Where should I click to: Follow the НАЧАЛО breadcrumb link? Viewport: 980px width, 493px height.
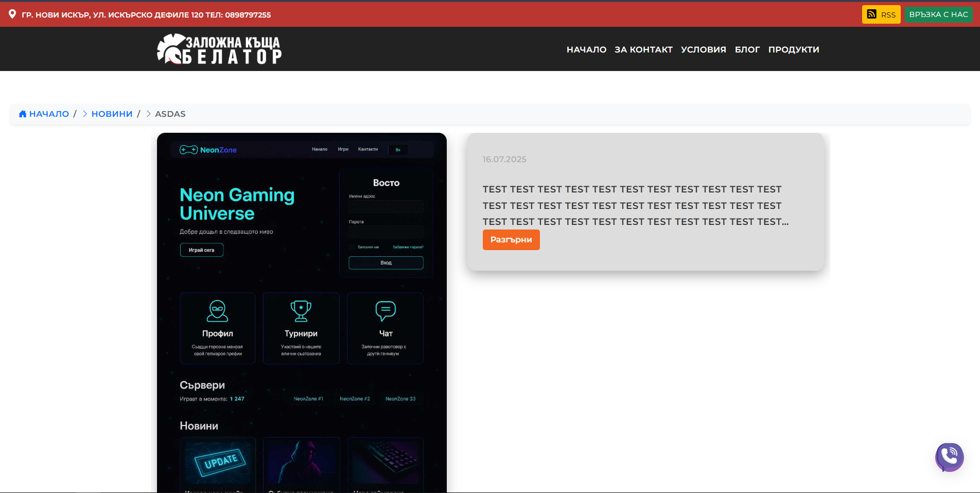click(49, 114)
